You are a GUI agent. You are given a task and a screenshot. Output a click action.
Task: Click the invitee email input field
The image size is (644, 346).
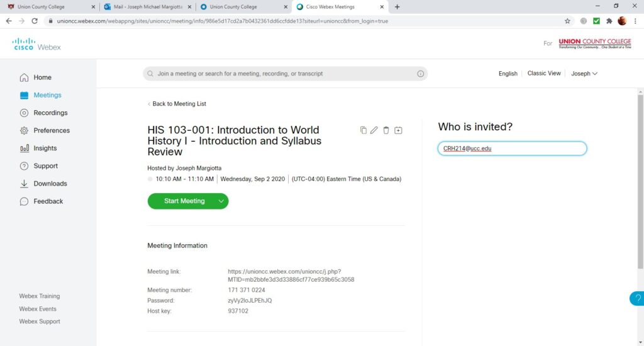512,148
